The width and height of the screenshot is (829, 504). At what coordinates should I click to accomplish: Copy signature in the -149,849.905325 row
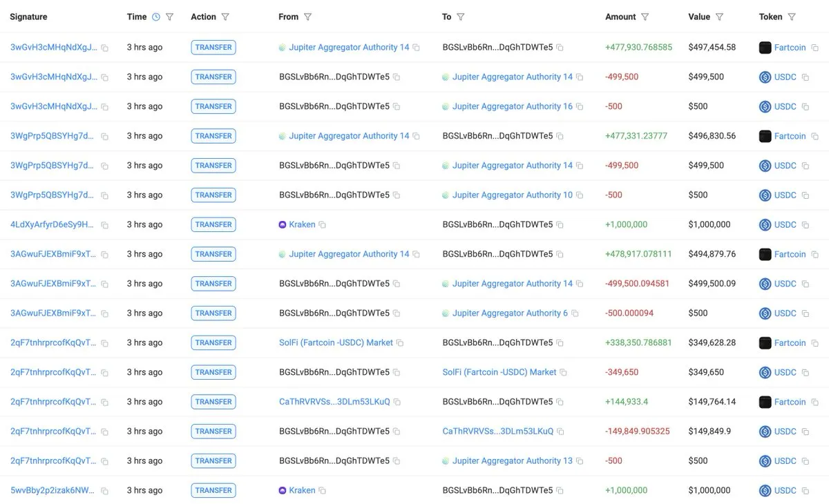click(x=105, y=432)
